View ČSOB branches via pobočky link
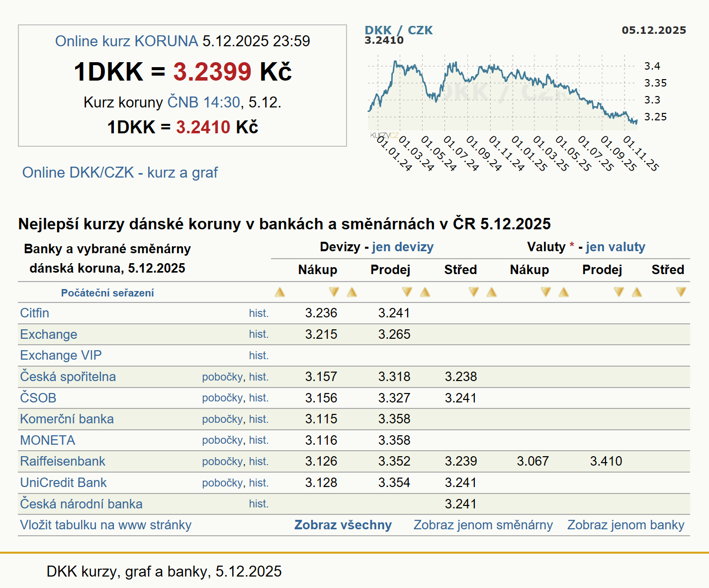This screenshot has width=709, height=588. click(x=222, y=398)
